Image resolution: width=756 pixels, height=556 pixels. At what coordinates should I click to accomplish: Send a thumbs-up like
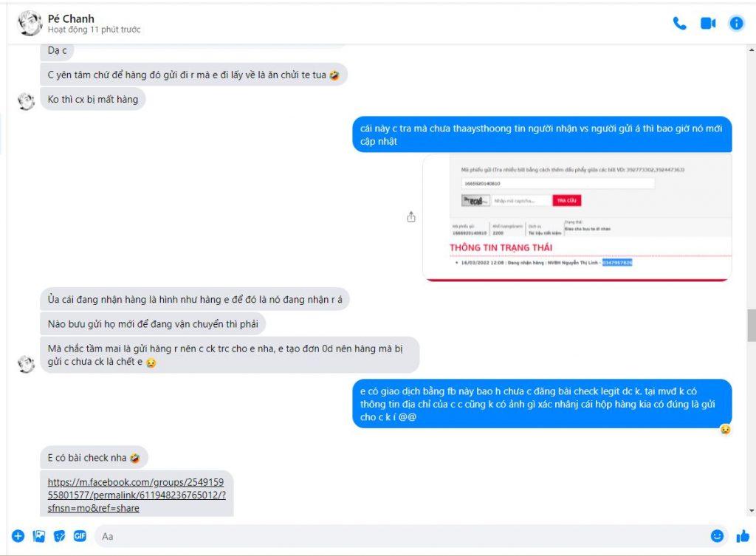743,536
